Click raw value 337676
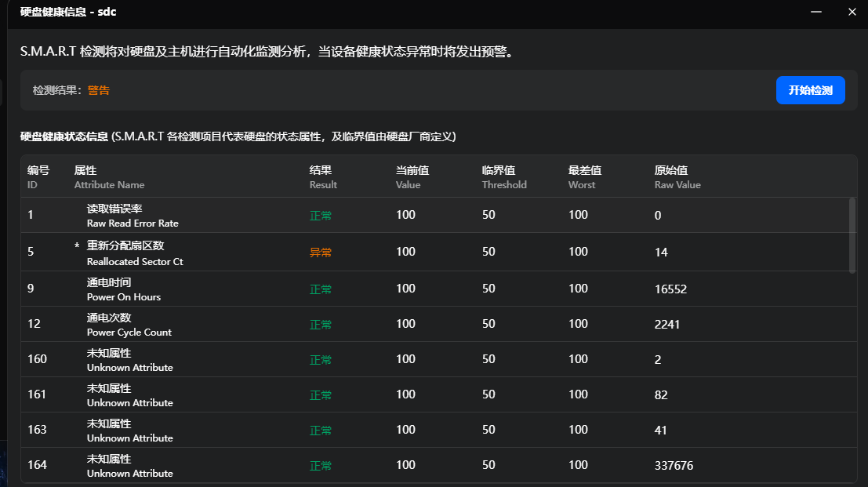868x487 pixels. [674, 465]
